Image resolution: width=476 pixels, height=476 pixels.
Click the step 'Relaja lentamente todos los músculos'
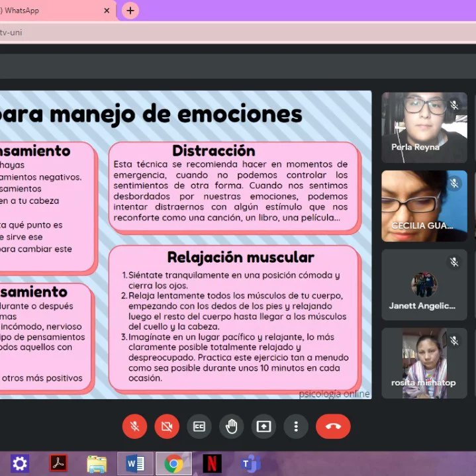coord(234,311)
